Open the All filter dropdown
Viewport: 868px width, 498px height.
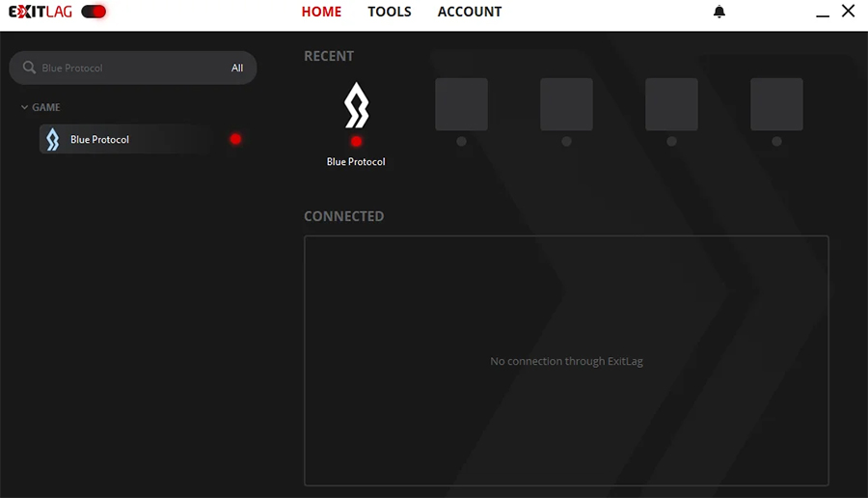(237, 68)
